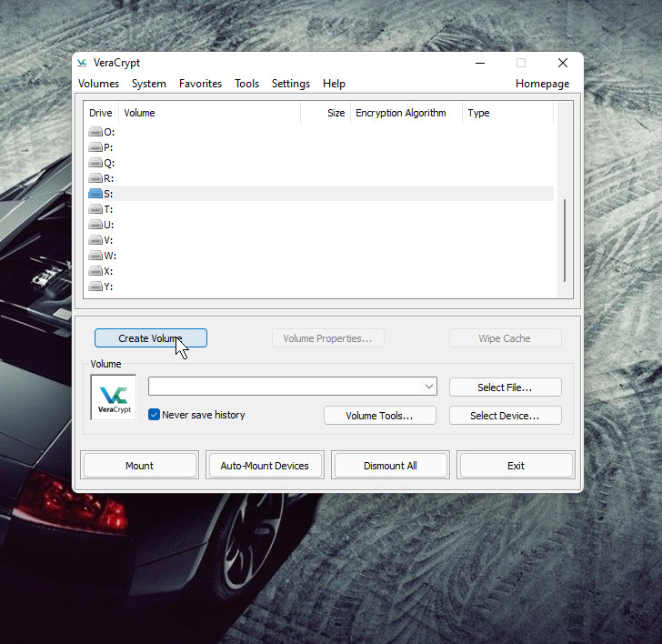Click the W: drive icon
Image resolution: width=662 pixels, height=644 pixels.
[95, 256]
